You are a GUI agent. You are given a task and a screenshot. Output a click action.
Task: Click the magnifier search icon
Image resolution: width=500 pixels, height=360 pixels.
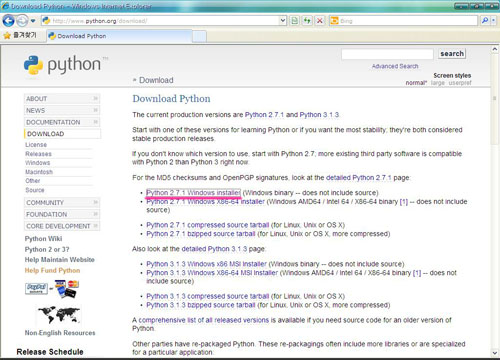[x=485, y=21]
